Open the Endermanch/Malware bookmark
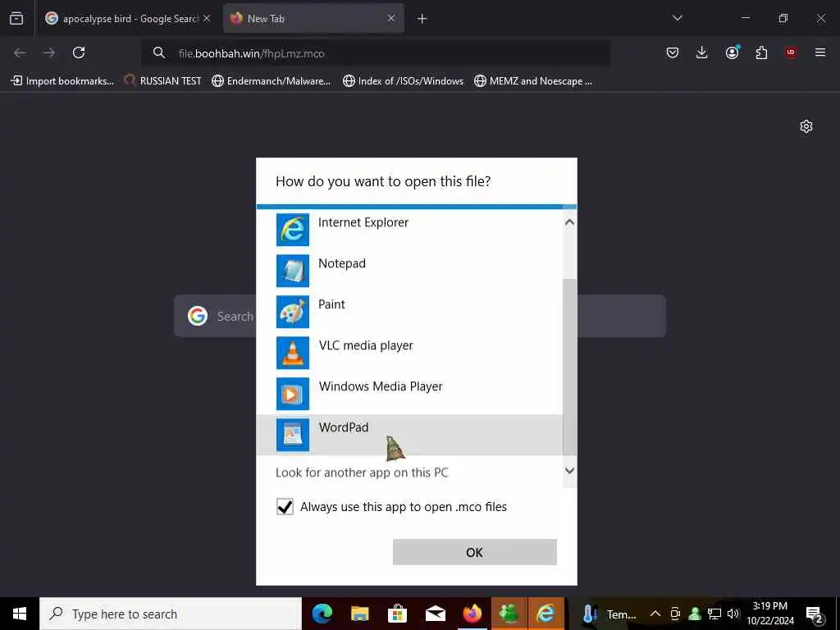 271,81
